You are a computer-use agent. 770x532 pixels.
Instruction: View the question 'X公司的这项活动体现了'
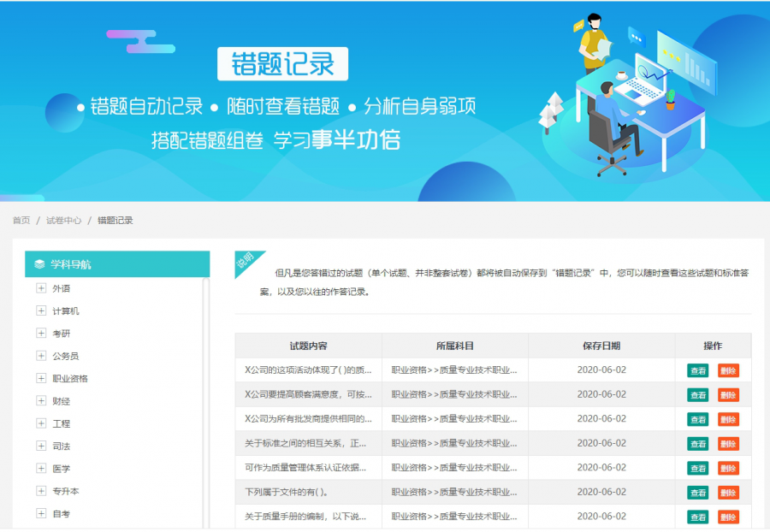[697, 370]
